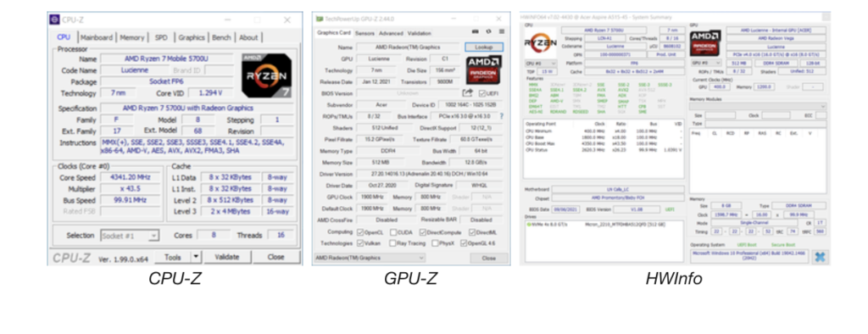Click the GPU-Z screenshot camera icon

475,32
